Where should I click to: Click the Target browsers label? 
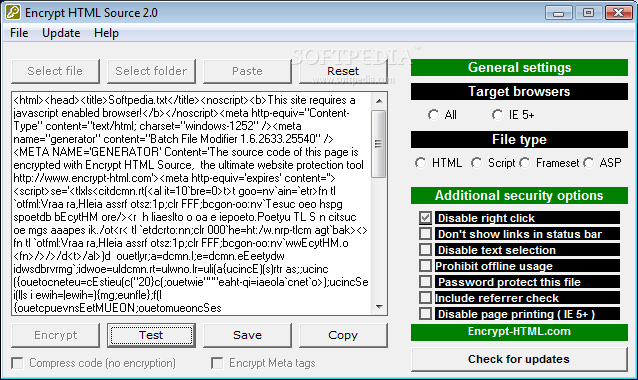click(519, 92)
